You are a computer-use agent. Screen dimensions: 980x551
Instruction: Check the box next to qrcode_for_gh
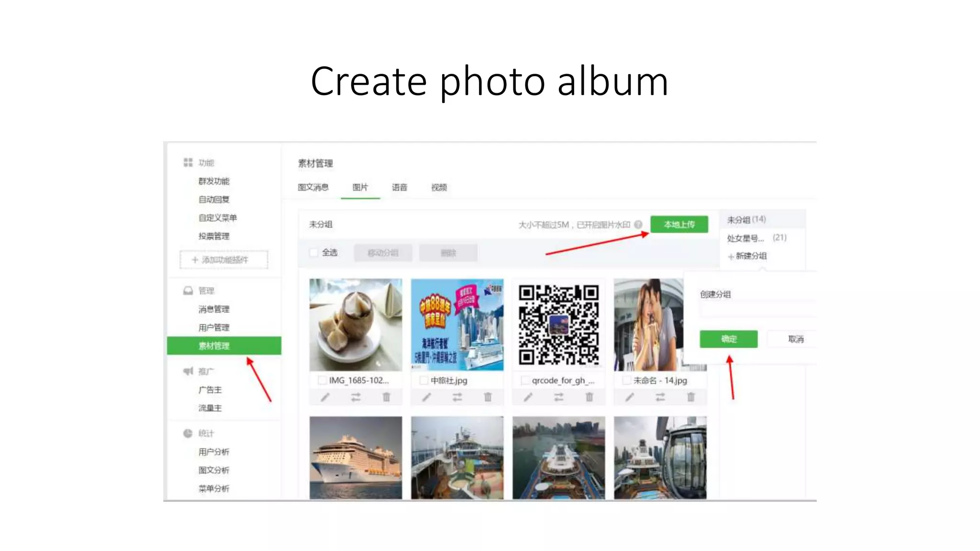point(525,380)
